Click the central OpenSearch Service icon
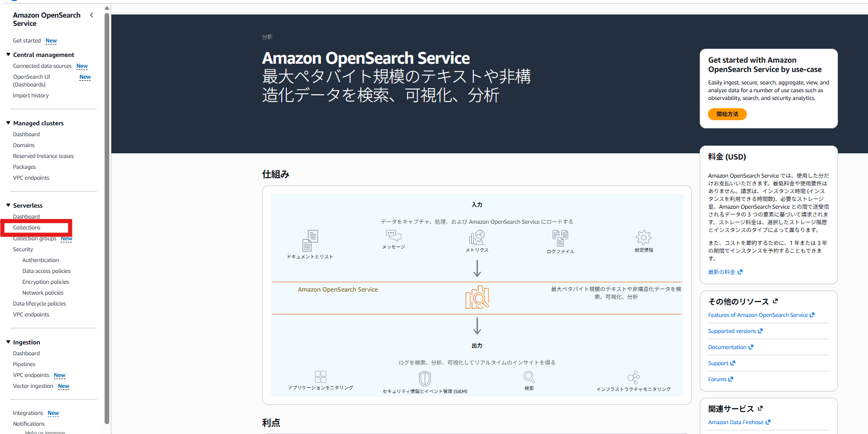The height and width of the screenshot is (434, 868). pos(477,297)
